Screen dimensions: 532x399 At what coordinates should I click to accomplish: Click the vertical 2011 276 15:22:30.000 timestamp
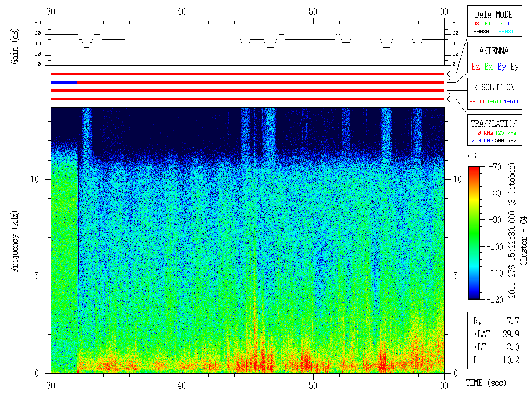tap(512, 231)
